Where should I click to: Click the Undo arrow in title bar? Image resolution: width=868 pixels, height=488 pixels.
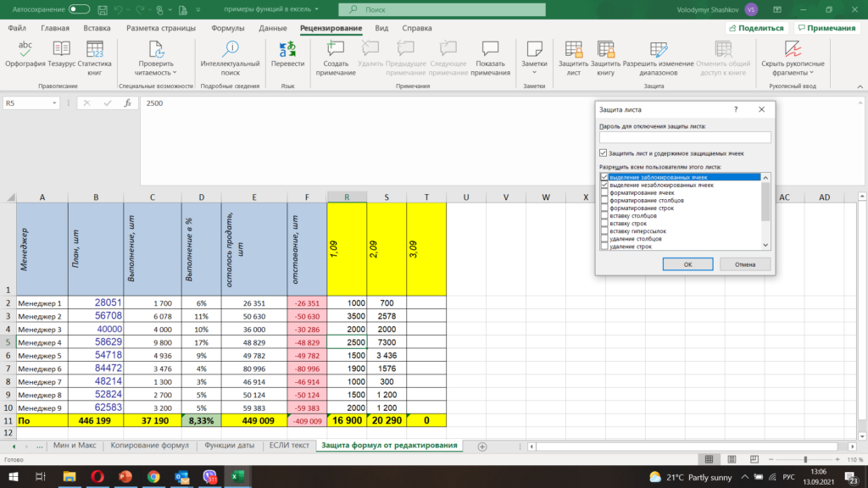pyautogui.click(x=118, y=9)
